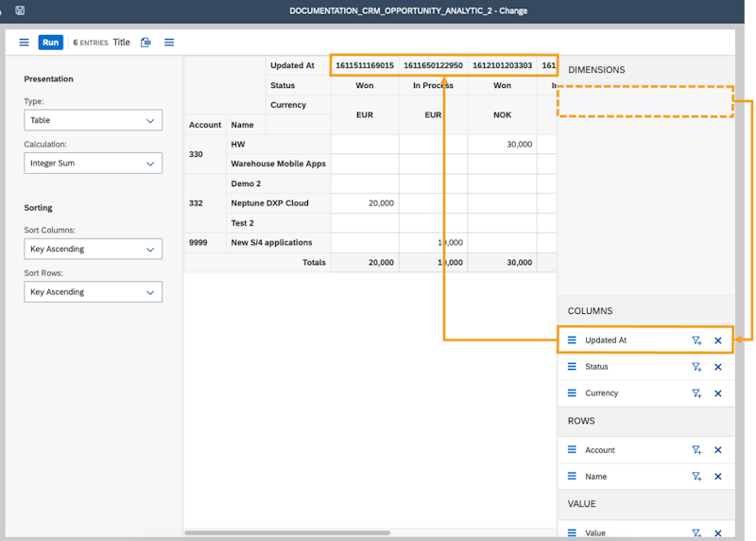756x541 pixels.
Task: Expand the Calculation Integer Sum dropdown
Action: coord(93,164)
